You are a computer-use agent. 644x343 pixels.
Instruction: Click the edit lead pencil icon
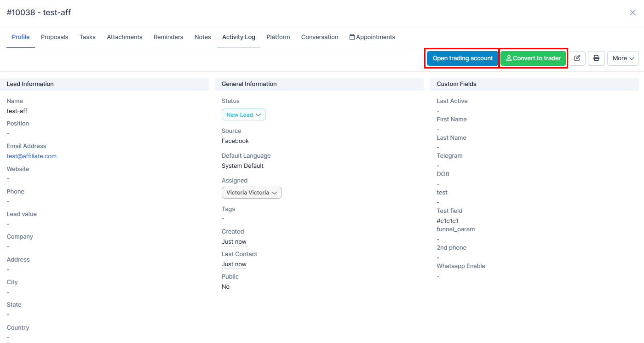[577, 58]
